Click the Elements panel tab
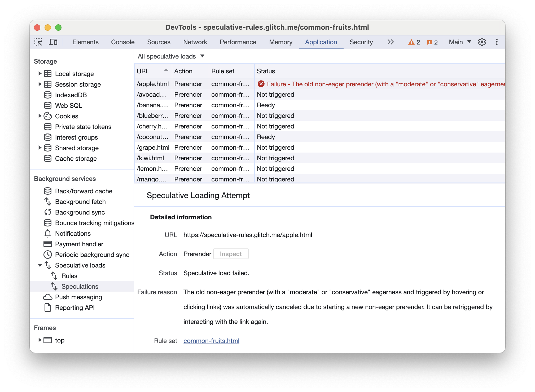The width and height of the screenshot is (535, 392). [x=85, y=42]
